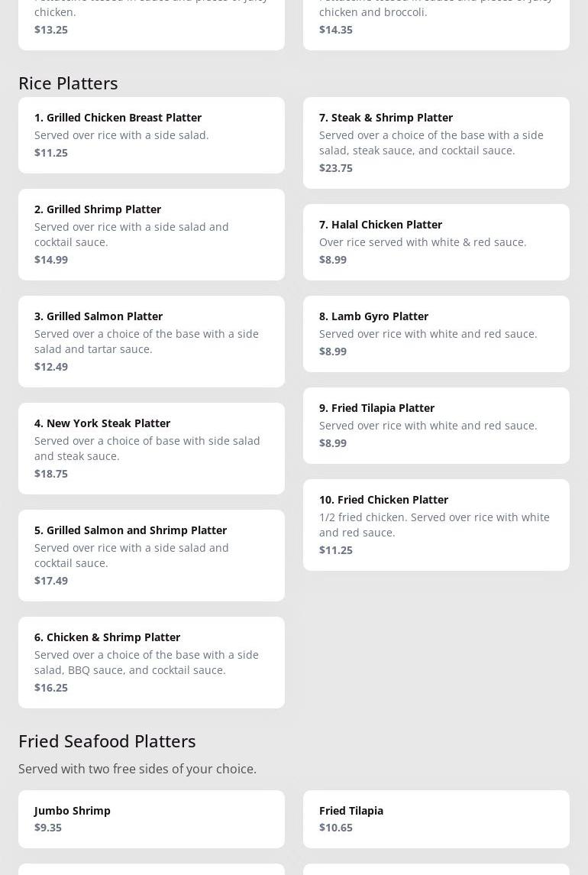Select the Chicken & Shrimp Platter card

[x=151, y=662]
